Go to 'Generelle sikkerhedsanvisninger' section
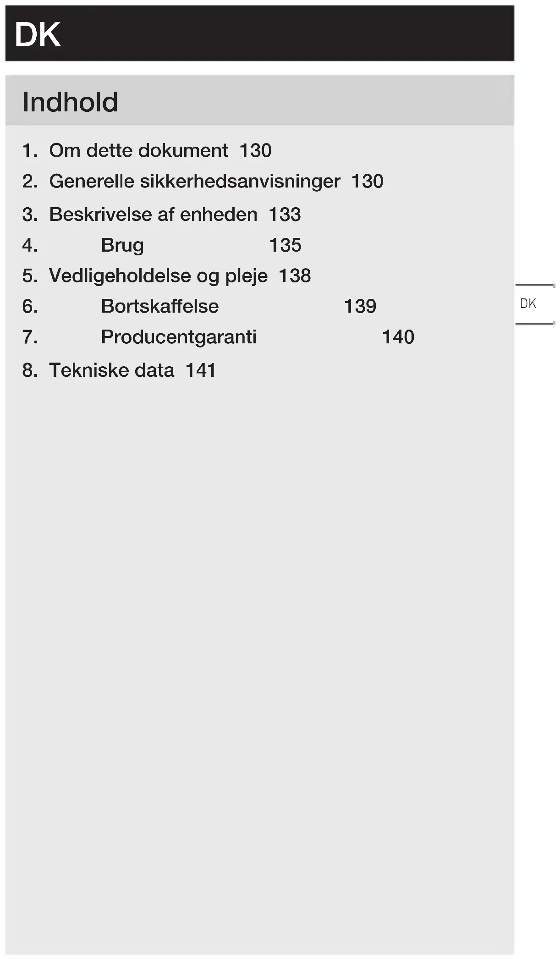Image resolution: width=560 pixels, height=959 pixels. (x=194, y=181)
